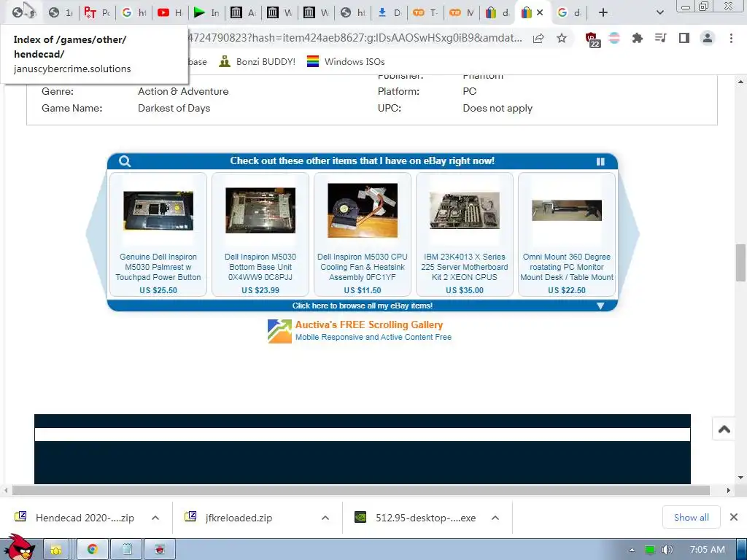Expand the gallery's bottom arrow

click(600, 306)
